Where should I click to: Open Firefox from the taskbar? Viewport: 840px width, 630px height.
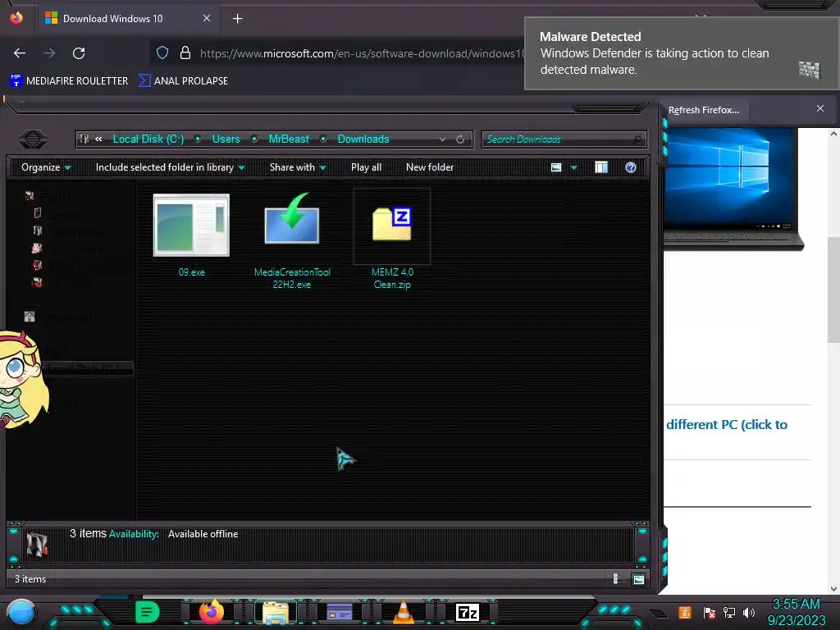tap(211, 612)
